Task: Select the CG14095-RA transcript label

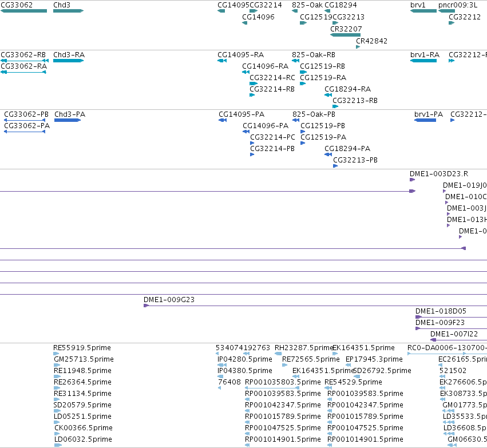Action: tap(241, 55)
